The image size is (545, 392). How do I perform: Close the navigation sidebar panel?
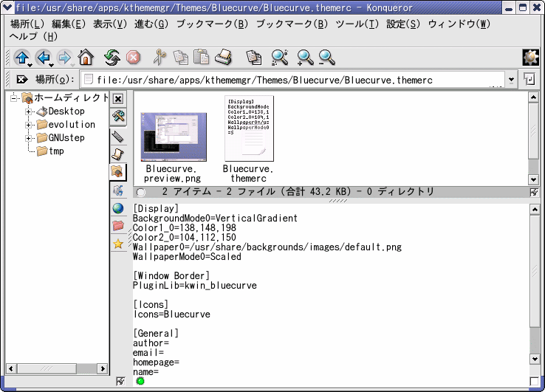pyautogui.click(x=118, y=99)
